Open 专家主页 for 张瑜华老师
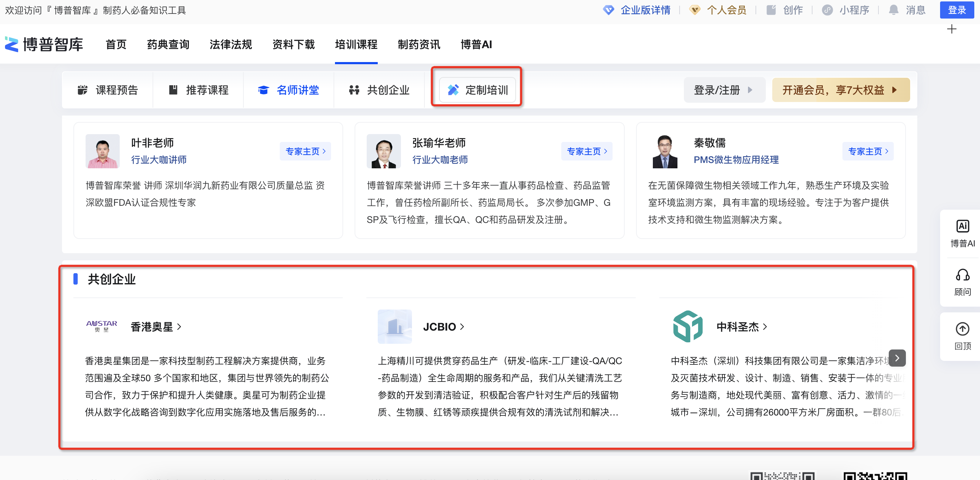The height and width of the screenshot is (480, 980). point(587,151)
